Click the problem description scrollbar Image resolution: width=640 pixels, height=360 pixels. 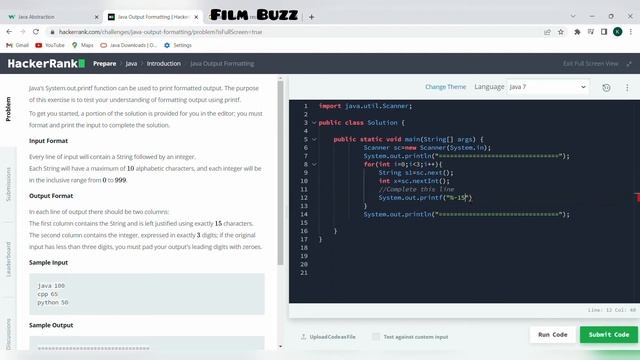coord(280,173)
